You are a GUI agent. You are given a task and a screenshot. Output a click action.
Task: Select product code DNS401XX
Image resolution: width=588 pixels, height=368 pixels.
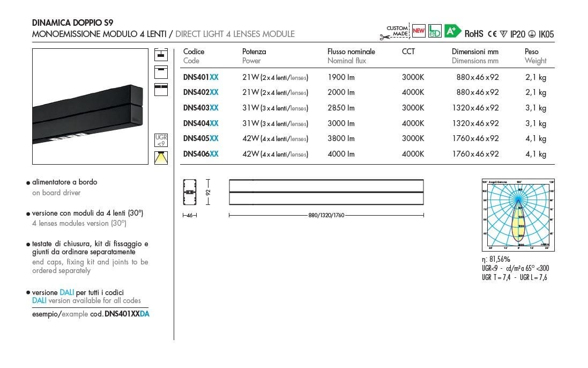pos(200,77)
